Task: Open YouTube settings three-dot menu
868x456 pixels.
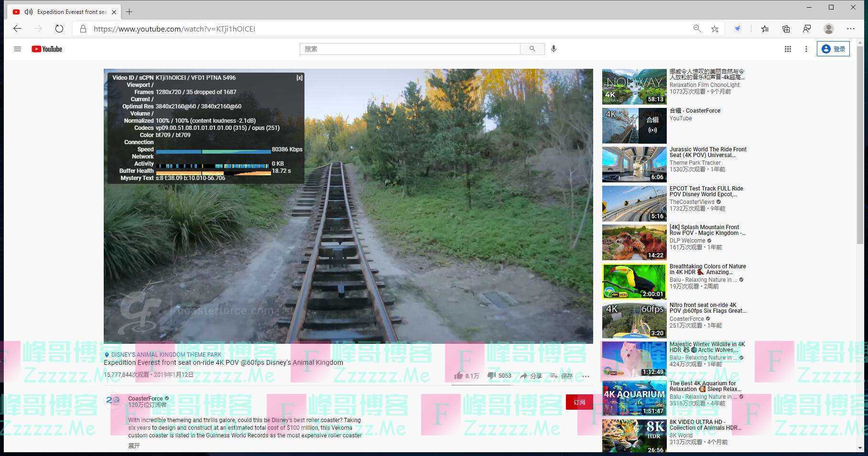Action: click(x=806, y=49)
